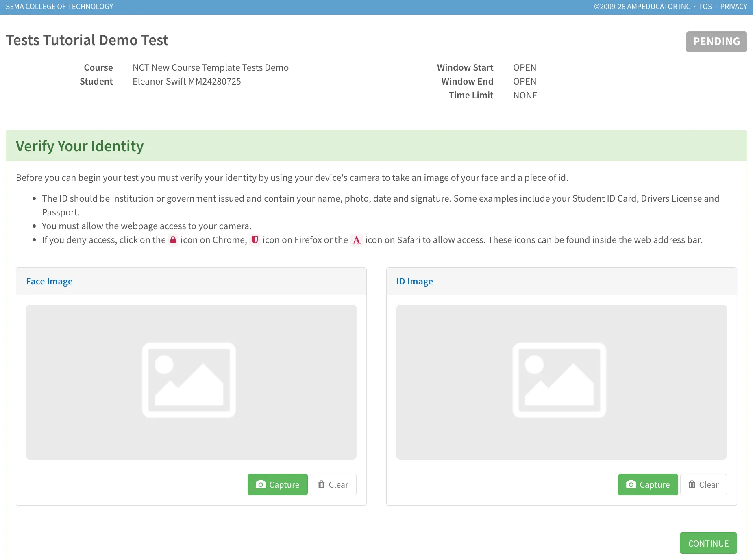753x560 pixels.
Task: Open the PRIVACY link in header
Action: coord(733,7)
